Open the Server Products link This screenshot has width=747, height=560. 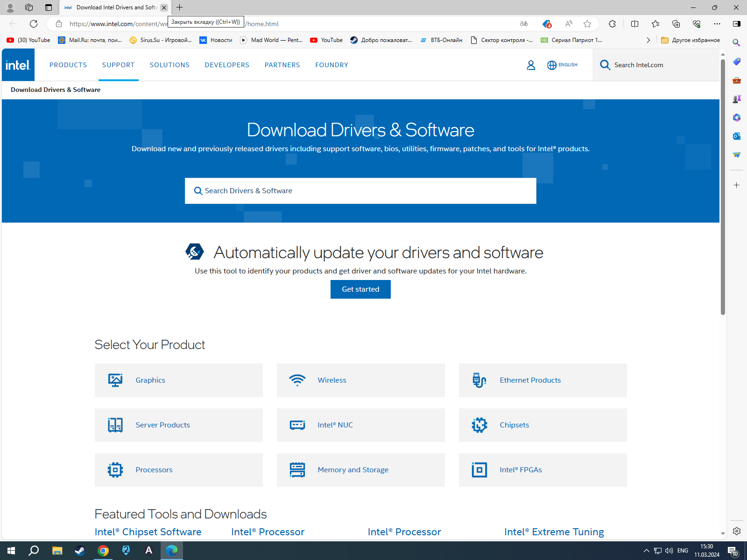click(163, 425)
